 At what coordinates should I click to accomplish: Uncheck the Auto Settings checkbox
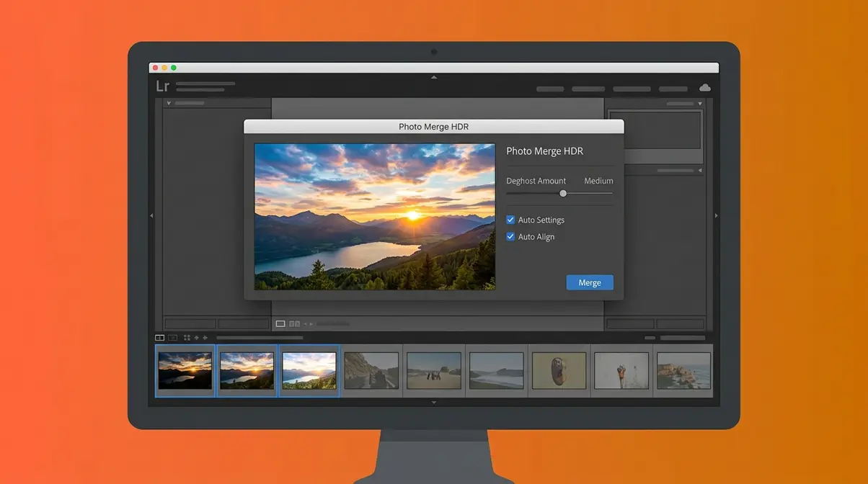pyautogui.click(x=510, y=220)
